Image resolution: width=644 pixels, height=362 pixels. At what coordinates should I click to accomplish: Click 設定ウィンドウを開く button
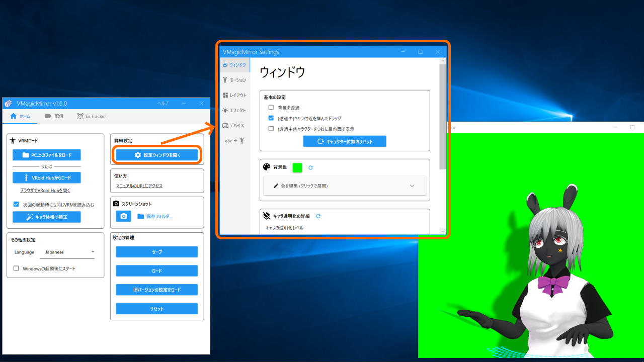157,155
